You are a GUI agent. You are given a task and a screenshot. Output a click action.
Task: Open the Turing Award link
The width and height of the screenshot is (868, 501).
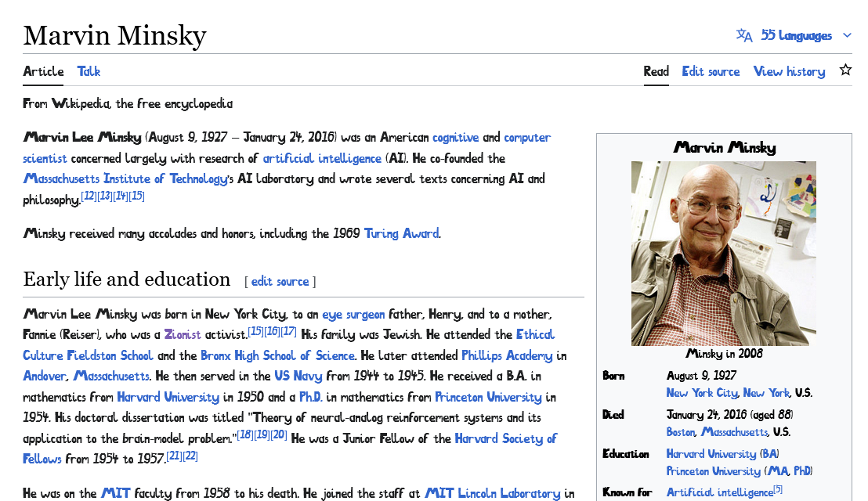401,233
